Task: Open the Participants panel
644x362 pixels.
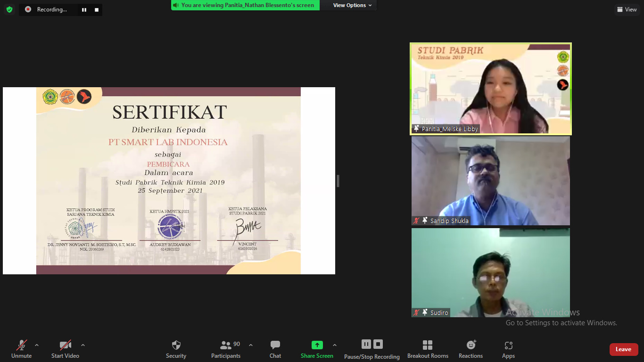Action: click(x=226, y=349)
